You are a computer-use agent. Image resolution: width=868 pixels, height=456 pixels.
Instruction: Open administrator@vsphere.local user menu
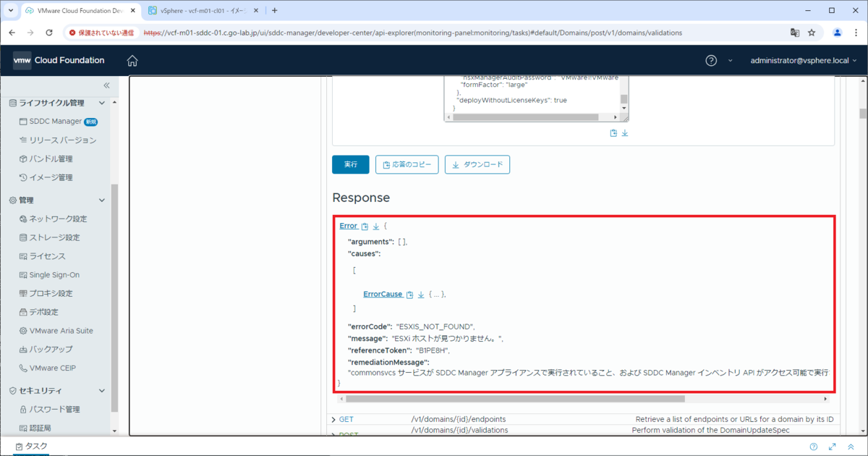click(803, 61)
